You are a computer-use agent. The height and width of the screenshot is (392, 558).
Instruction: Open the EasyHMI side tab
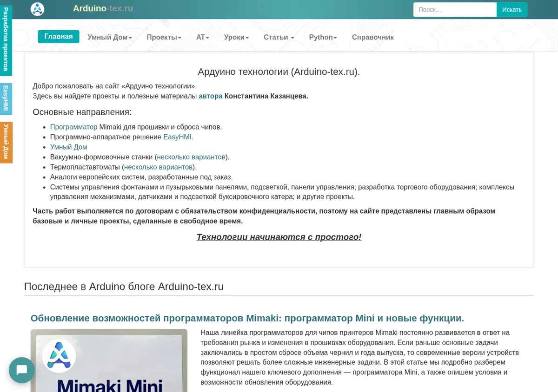6,98
